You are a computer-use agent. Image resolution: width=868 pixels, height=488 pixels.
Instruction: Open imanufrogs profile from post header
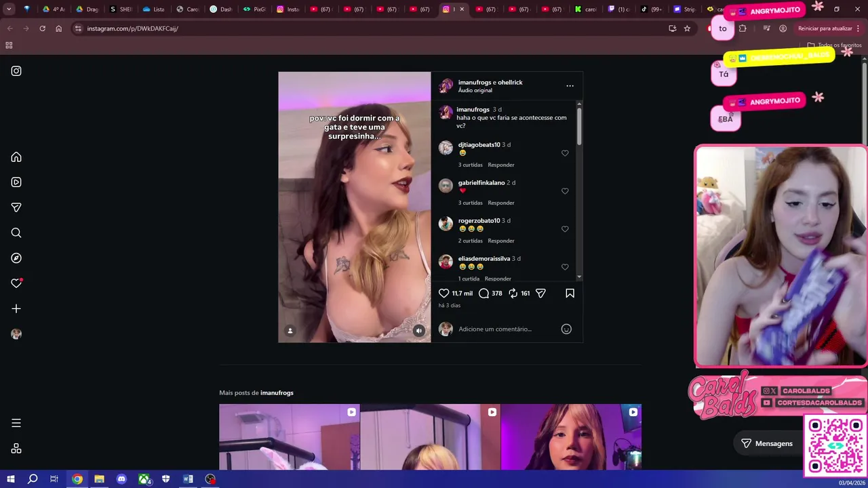476,83
